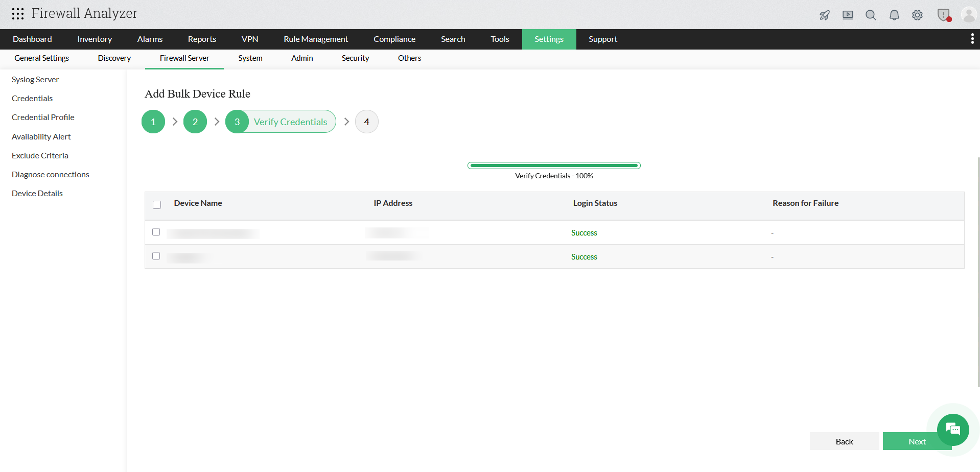Open the Reports tab

click(x=202, y=39)
